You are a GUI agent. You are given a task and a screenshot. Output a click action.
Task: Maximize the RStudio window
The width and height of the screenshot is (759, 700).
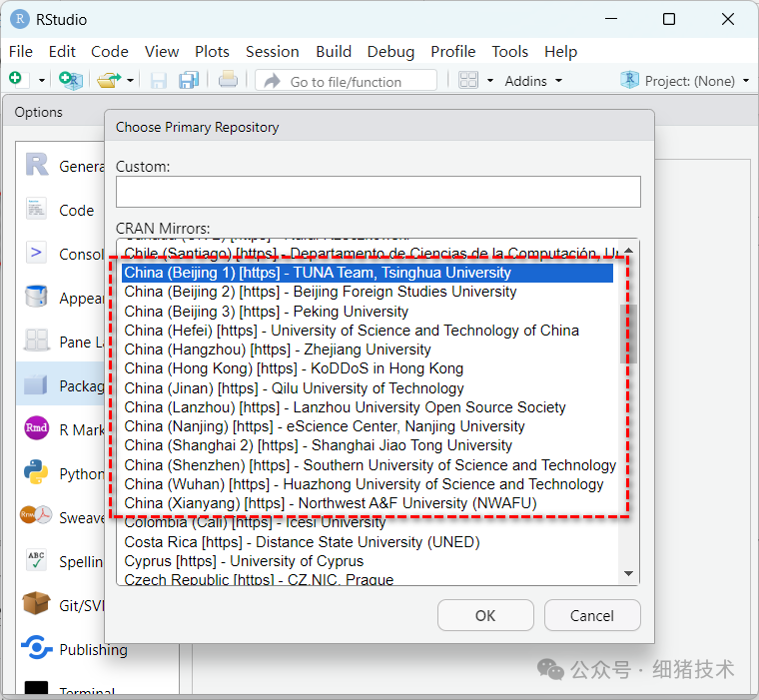(x=669, y=19)
